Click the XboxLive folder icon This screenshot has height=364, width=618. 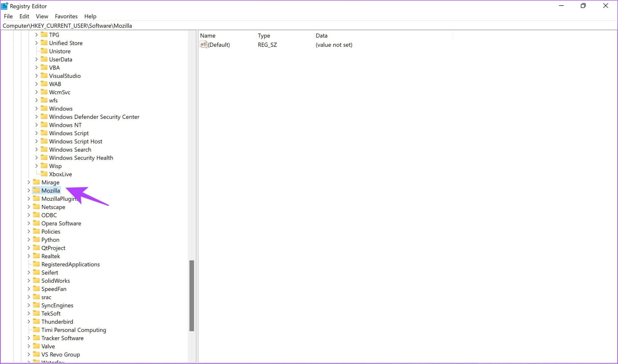pos(44,174)
